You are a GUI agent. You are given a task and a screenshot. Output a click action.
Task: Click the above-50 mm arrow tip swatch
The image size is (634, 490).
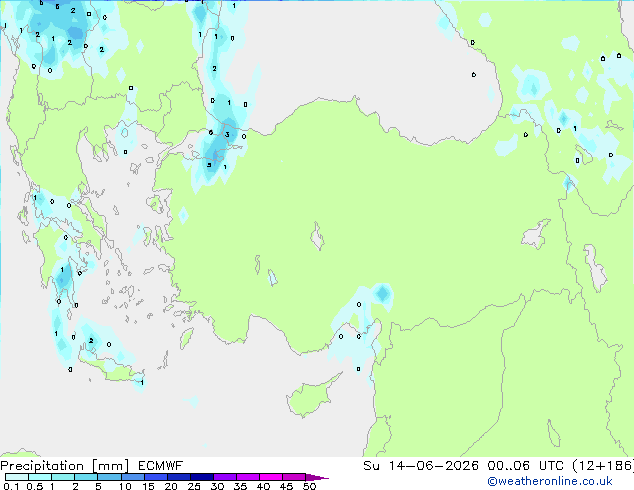point(317,477)
